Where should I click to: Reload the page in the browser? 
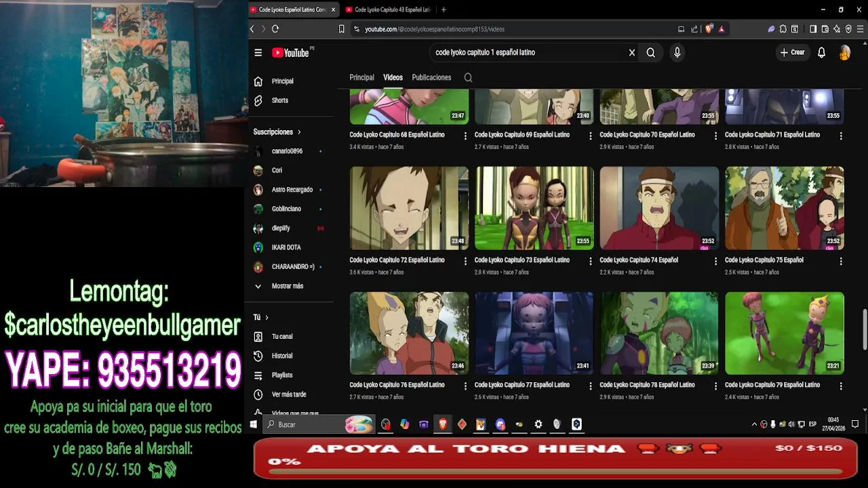275,28
